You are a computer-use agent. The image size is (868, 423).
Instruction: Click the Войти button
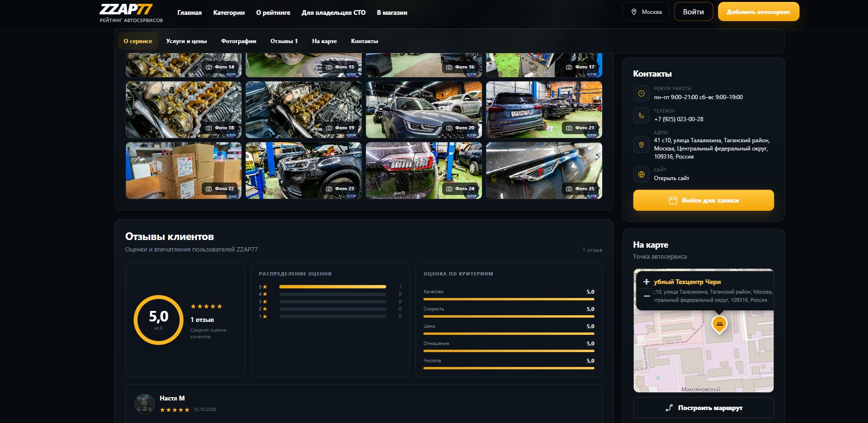click(693, 12)
